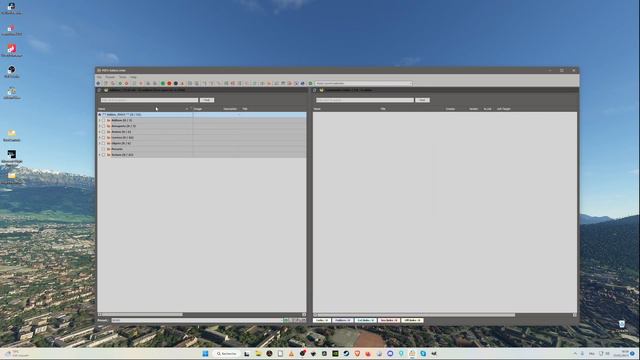
Task: Click the Image column header in left panel
Action: [x=198, y=109]
